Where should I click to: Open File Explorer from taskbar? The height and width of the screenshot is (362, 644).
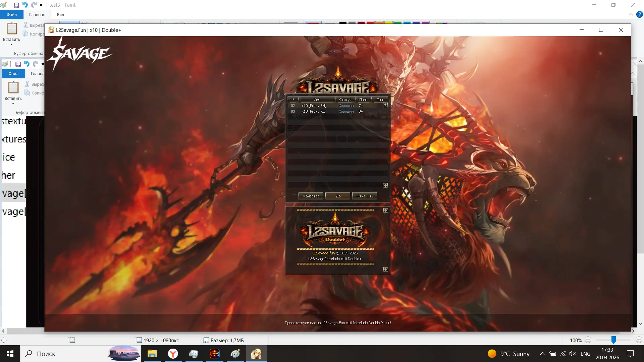[x=152, y=354]
